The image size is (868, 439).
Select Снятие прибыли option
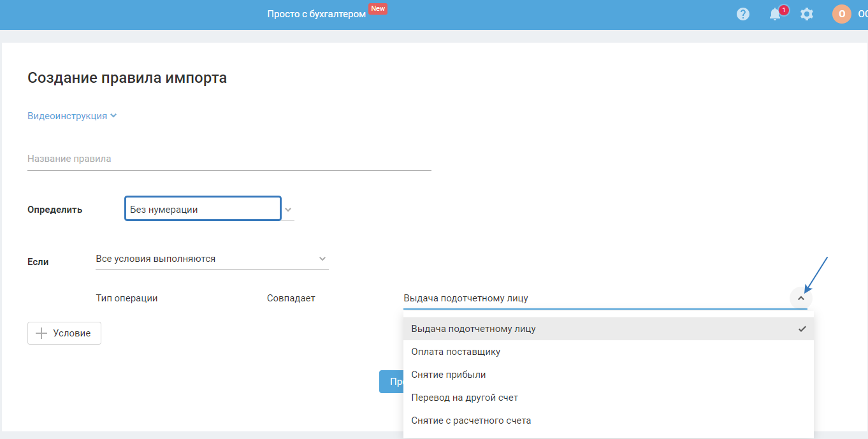449,375
